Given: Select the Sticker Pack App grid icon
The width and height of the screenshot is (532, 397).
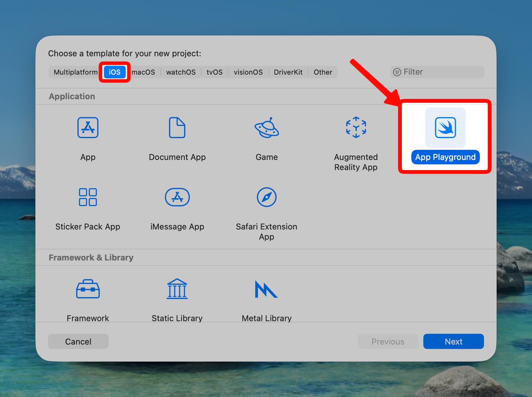Looking at the screenshot, I should click(88, 197).
